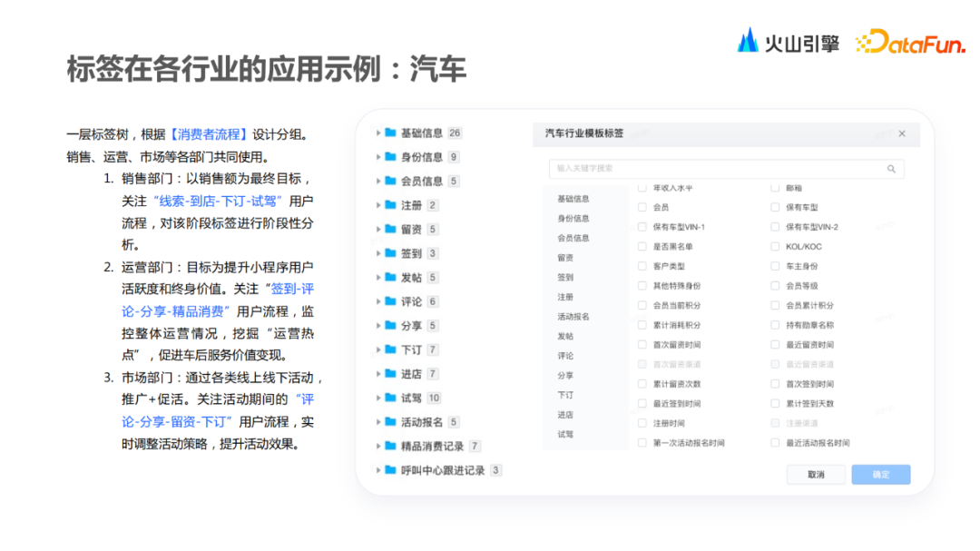This screenshot has width=980, height=551.
Task: Click the 基础信息 folder icon
Action: pyautogui.click(x=392, y=132)
